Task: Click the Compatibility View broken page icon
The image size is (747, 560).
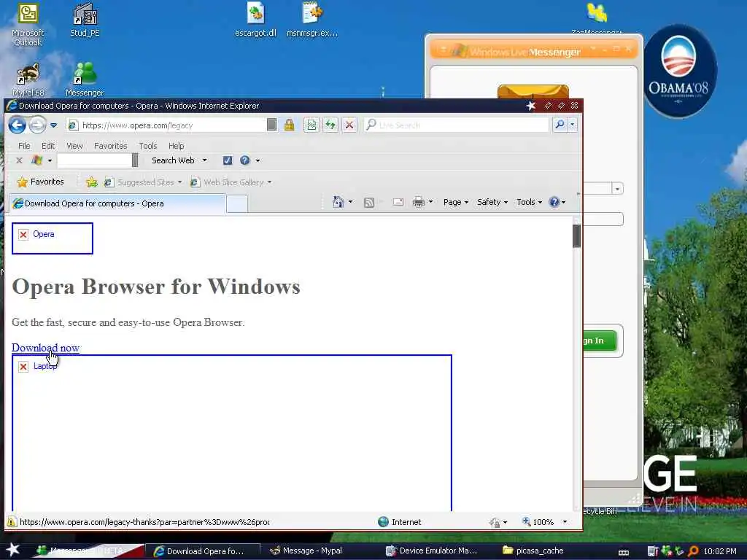Action: pyautogui.click(x=311, y=125)
